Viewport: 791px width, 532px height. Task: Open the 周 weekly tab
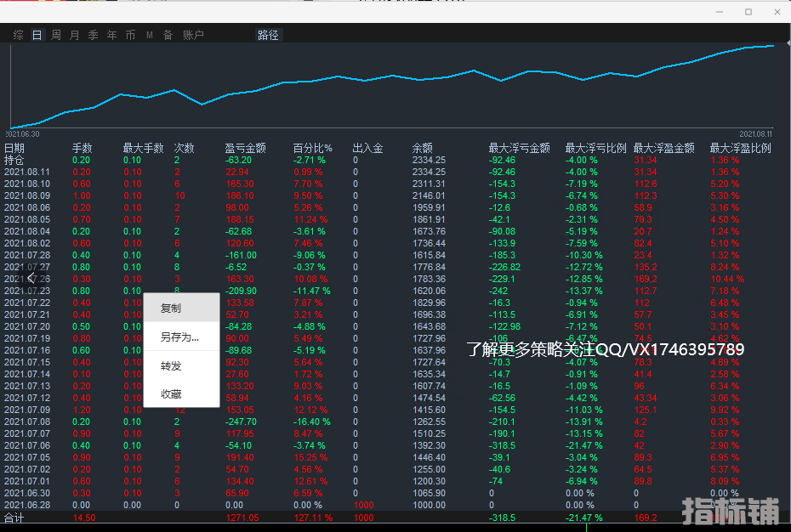pyautogui.click(x=56, y=35)
